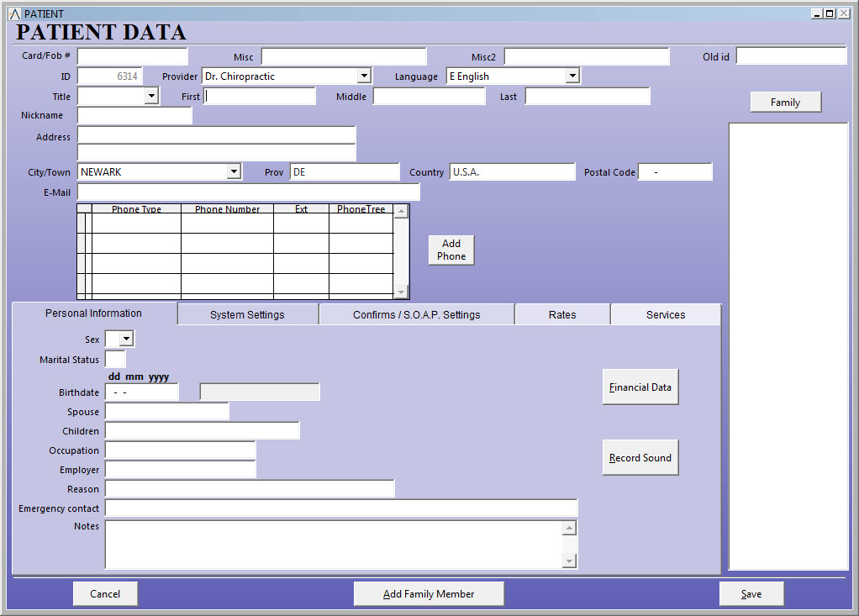The width and height of the screenshot is (859, 616).
Task: Click the Emergency contact field
Action: (341, 508)
